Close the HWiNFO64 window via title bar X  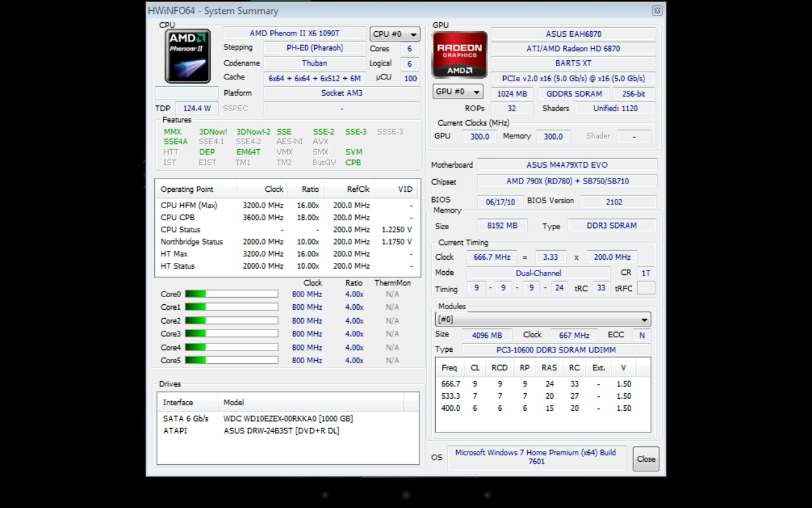657,10
